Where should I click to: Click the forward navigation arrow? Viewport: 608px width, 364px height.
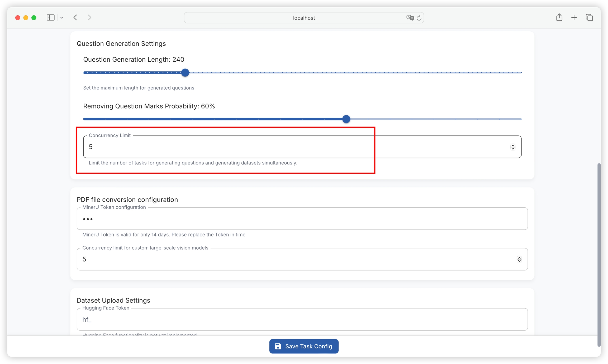tap(89, 18)
